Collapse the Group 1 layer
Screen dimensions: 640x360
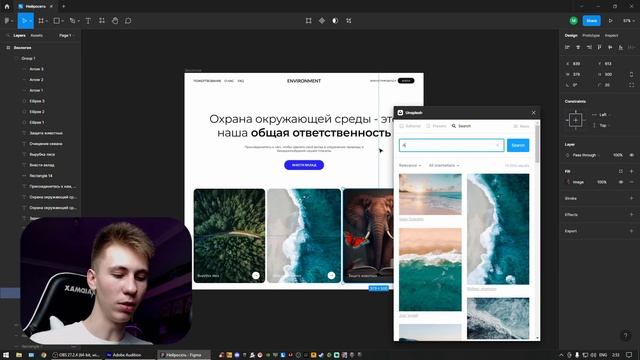tap(17, 58)
